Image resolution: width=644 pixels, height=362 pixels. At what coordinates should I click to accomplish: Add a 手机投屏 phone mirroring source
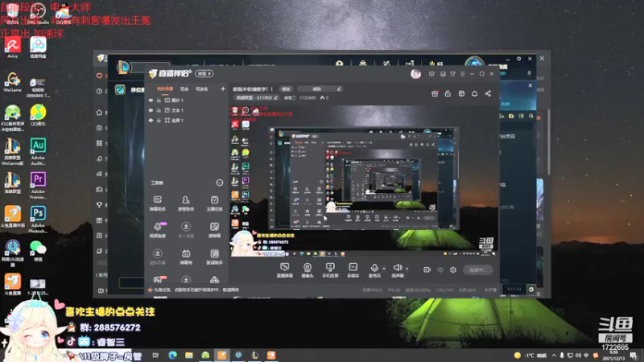tap(330, 270)
